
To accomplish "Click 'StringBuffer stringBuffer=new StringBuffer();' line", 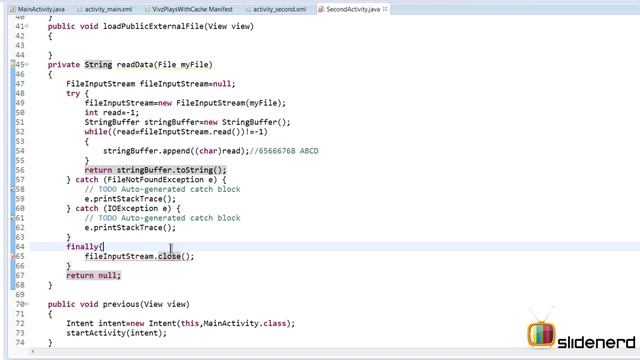I will click(x=187, y=122).
